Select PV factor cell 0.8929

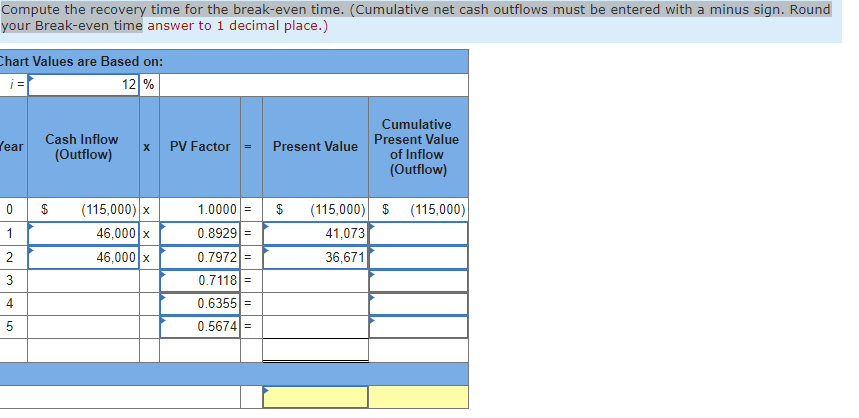pyautogui.click(x=200, y=233)
